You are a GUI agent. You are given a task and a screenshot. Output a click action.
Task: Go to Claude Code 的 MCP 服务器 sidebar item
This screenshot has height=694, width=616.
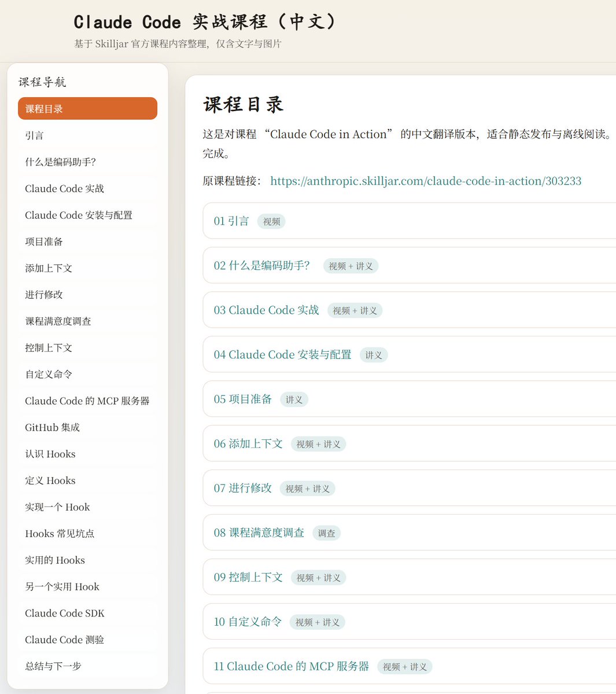point(87,401)
